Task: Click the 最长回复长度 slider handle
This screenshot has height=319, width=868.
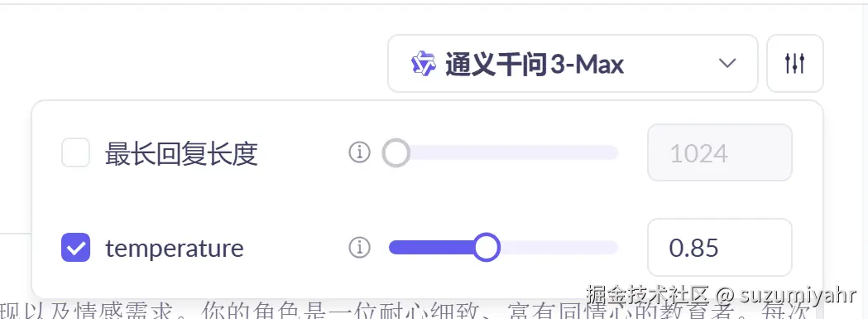Action: click(396, 152)
